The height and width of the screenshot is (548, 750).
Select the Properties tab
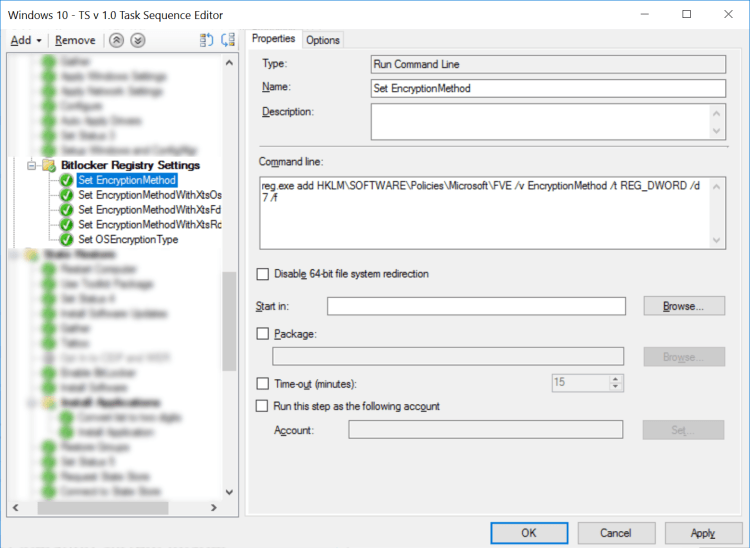(x=273, y=39)
